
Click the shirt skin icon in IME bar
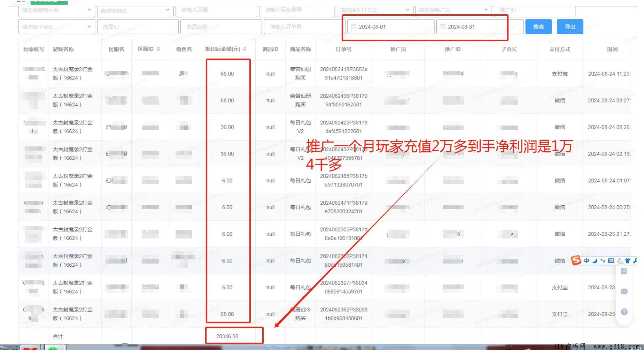(628, 260)
